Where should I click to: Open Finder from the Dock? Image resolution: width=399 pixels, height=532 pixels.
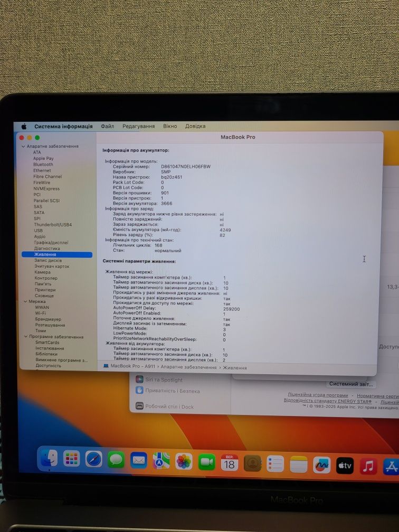point(49,458)
